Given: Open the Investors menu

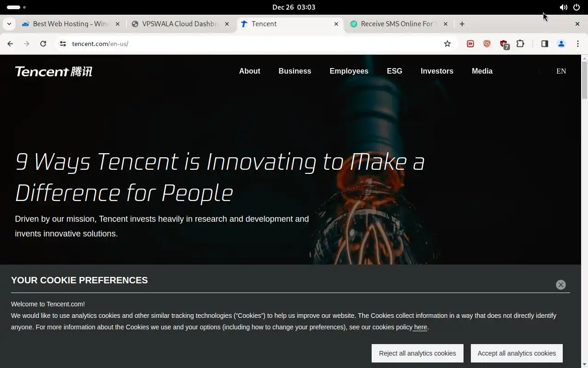Looking at the screenshot, I should 437,71.
